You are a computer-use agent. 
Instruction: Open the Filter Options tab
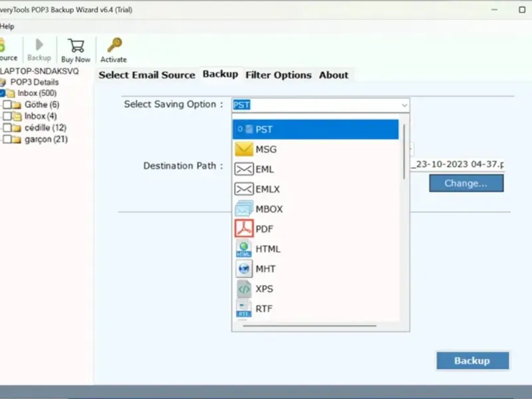[x=279, y=75]
